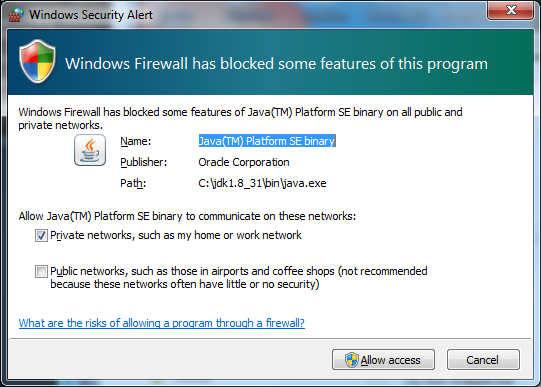Viewport: 541px width, 387px height.
Task: Click the java.exe path text
Action: (262, 183)
